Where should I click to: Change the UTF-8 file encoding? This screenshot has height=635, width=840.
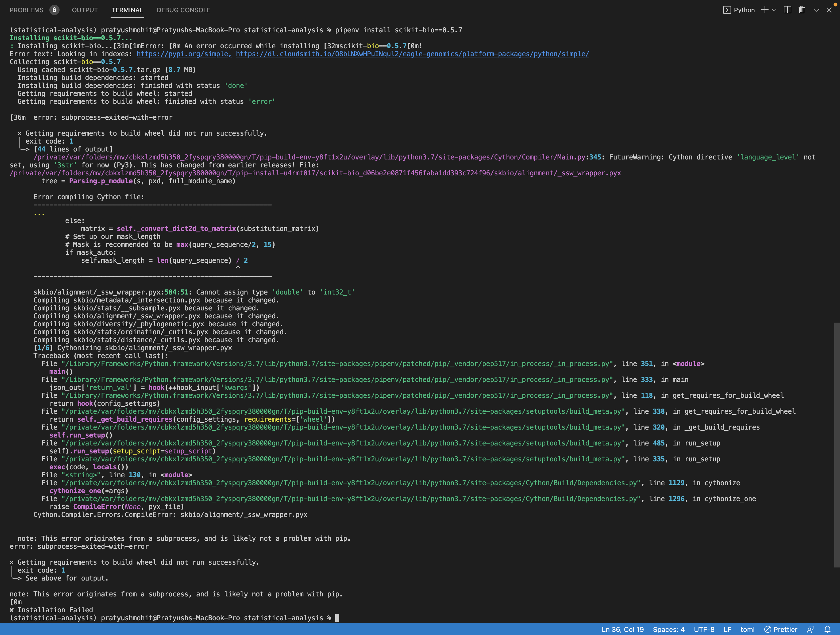click(x=704, y=629)
